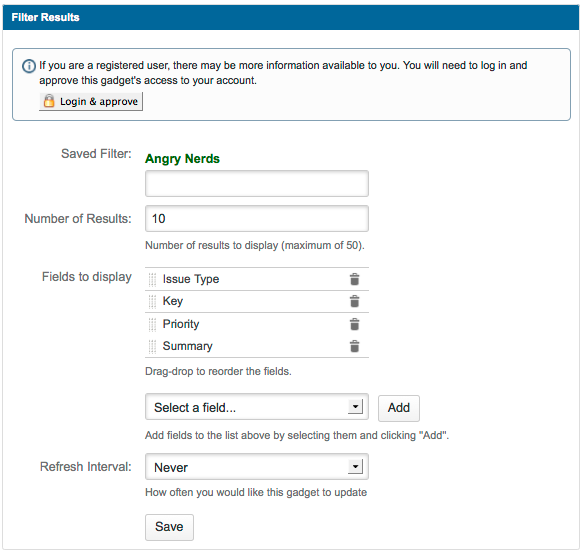Focus the Saved Filter search input
This screenshot has height=554, width=583.
pyautogui.click(x=257, y=184)
